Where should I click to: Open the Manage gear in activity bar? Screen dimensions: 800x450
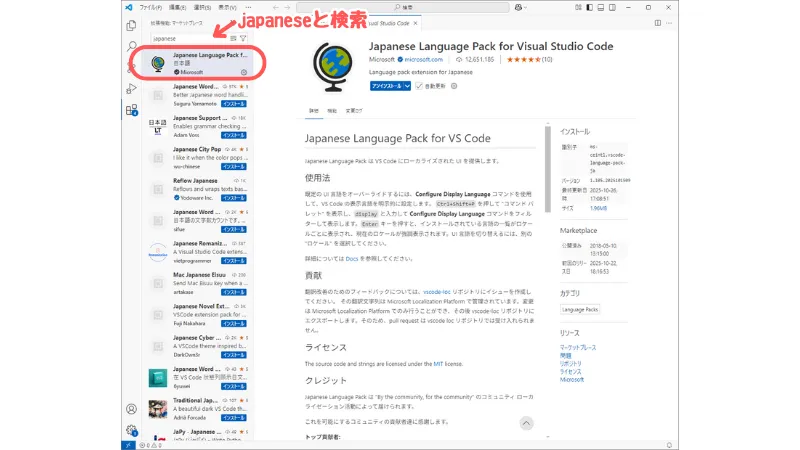(x=132, y=430)
